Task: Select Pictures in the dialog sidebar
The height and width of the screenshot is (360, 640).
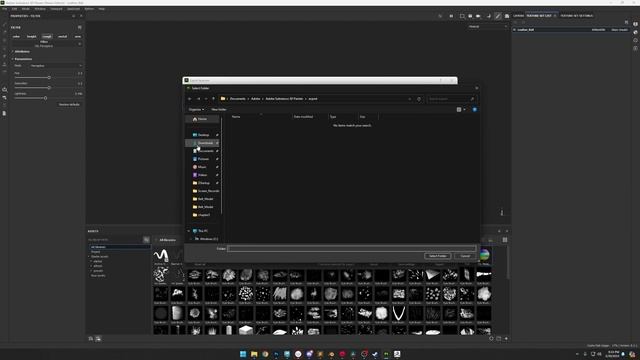Action: pos(203,159)
